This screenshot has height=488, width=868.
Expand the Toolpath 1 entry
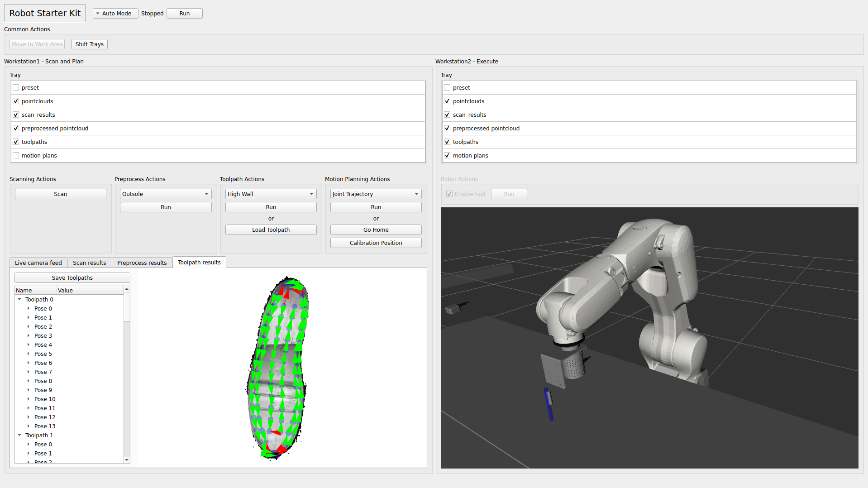(x=19, y=435)
